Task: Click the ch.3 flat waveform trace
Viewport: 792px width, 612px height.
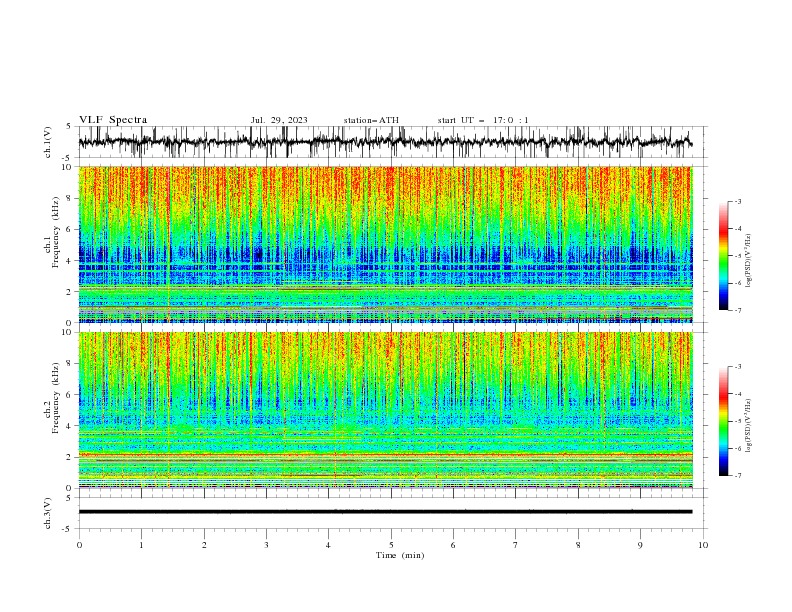Action: pyautogui.click(x=385, y=512)
